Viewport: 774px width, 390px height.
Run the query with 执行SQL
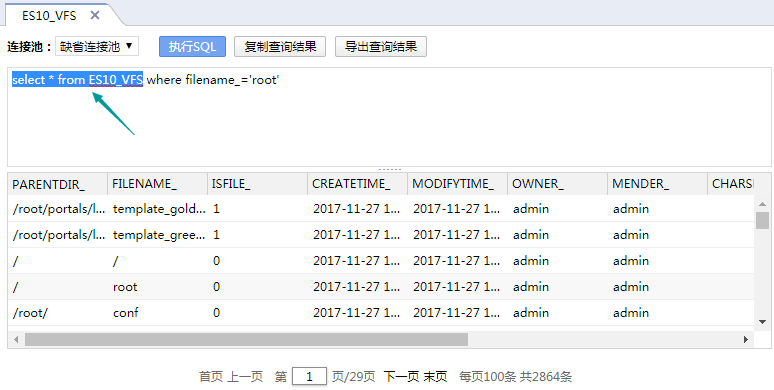coord(193,46)
